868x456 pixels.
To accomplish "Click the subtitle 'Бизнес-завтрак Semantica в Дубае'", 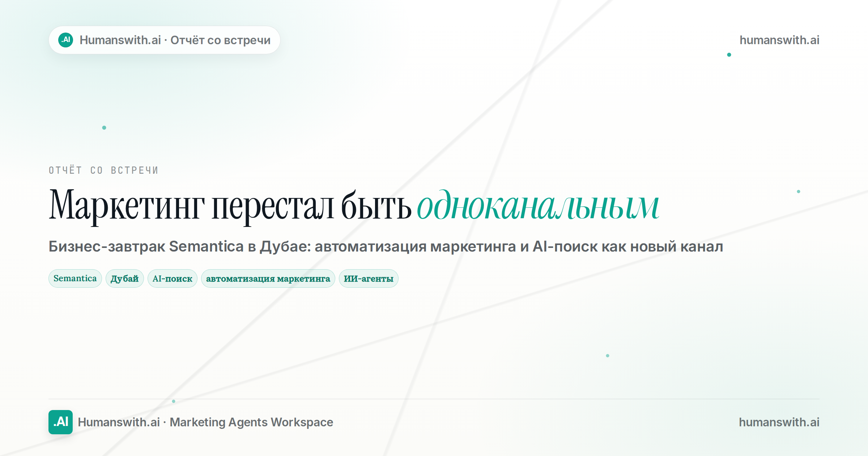I will [179, 246].
